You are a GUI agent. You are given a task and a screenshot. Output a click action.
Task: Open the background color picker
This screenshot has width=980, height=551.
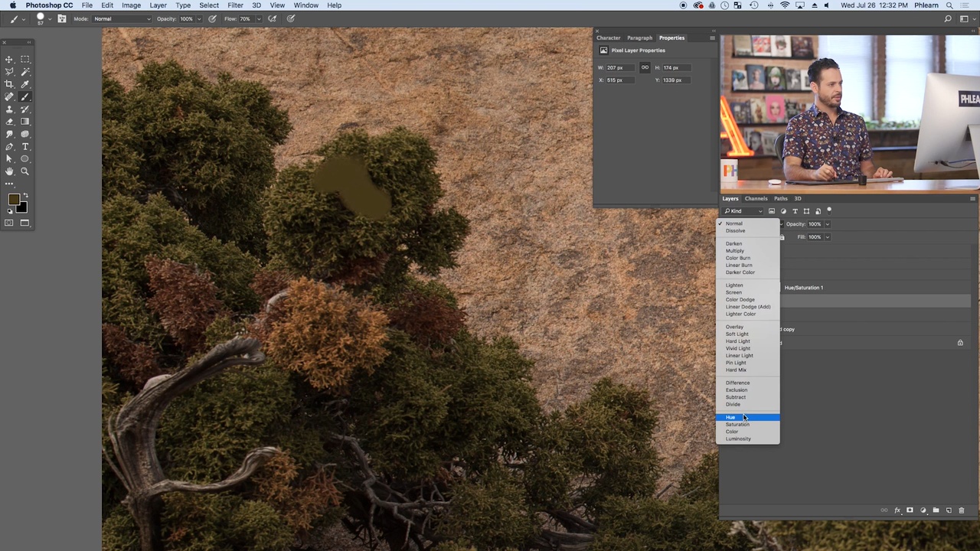coord(21,207)
